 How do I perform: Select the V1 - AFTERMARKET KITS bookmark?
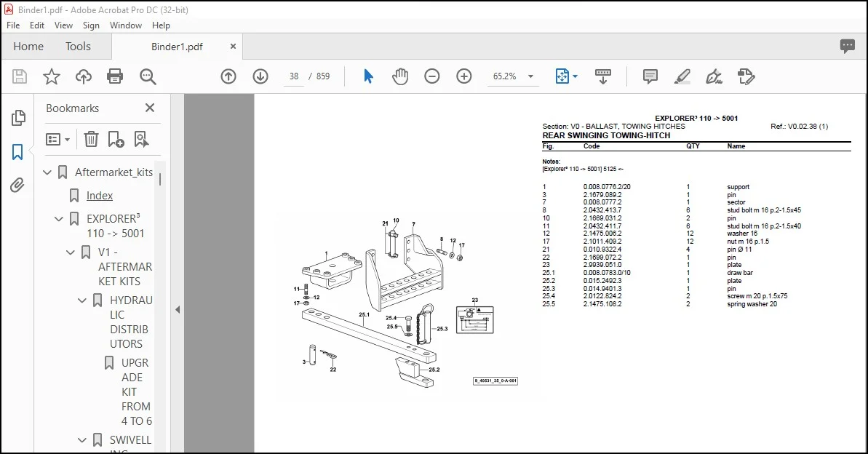pos(125,266)
